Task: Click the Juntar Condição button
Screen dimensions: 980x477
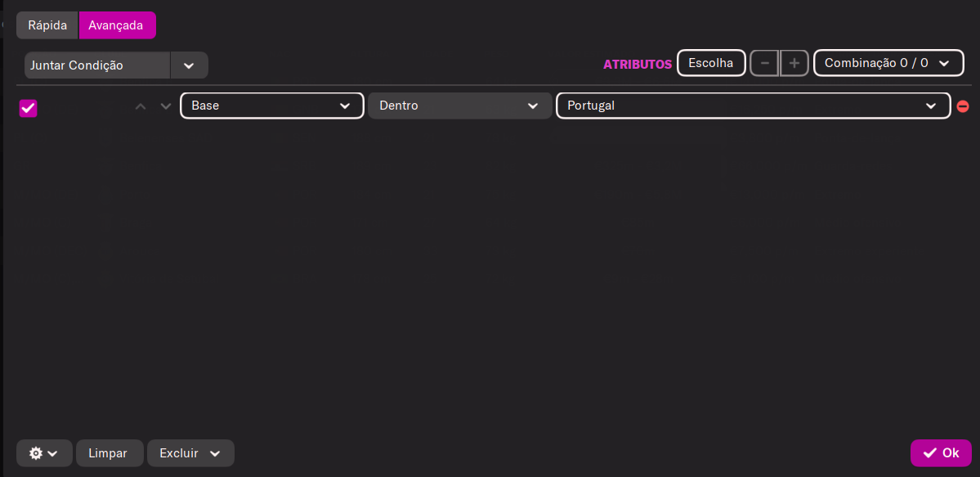Action: pos(97,65)
